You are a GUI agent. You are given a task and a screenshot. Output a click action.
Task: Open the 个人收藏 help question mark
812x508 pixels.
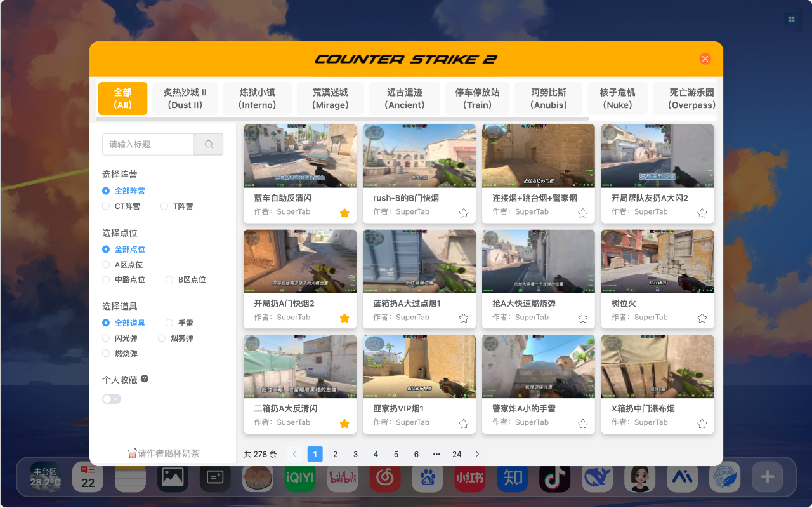pos(145,379)
